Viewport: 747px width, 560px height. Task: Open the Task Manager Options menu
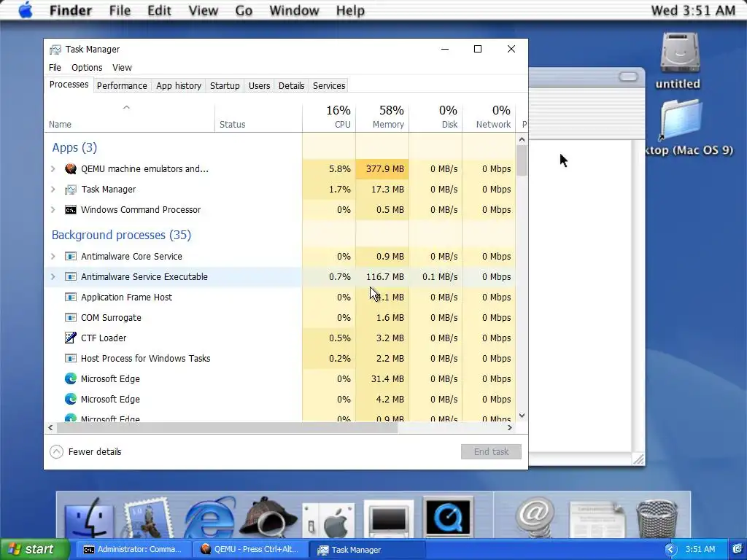click(x=87, y=68)
